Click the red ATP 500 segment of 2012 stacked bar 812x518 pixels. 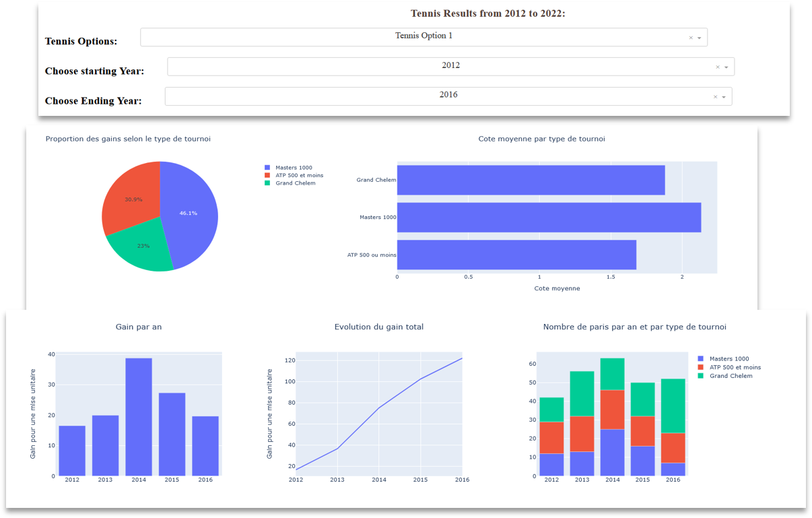551,438
